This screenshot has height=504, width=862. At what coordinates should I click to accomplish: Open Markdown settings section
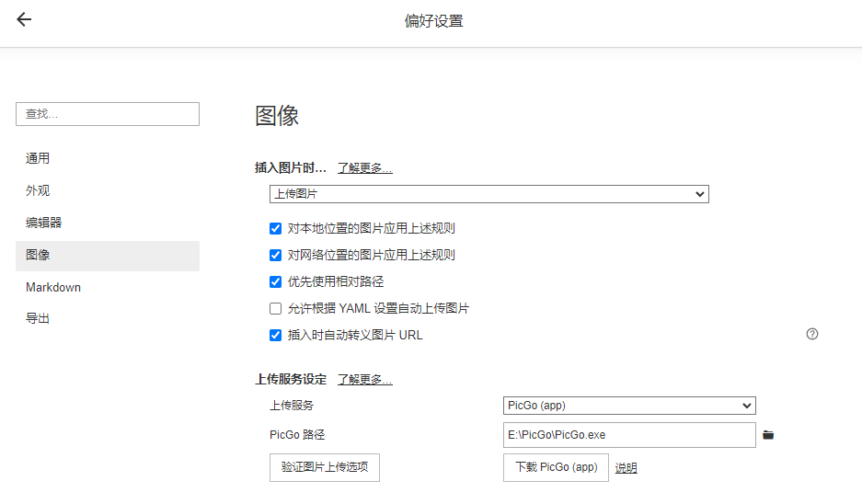point(108,288)
